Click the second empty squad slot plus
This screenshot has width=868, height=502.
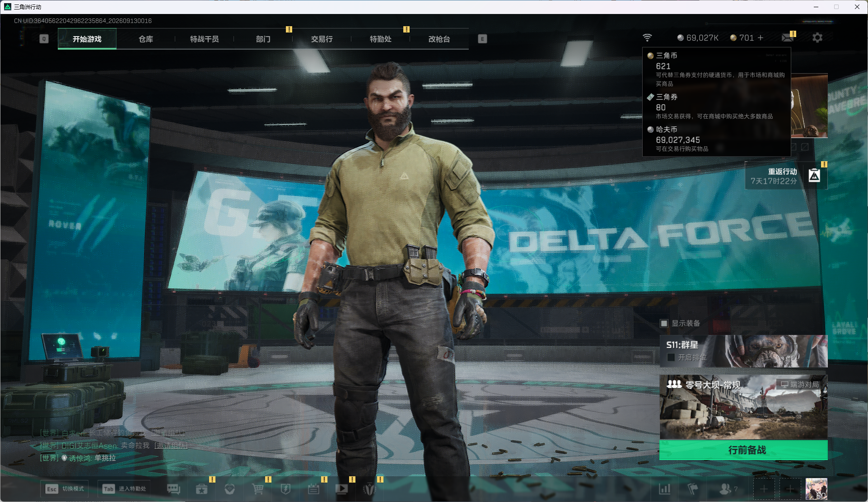tap(790, 489)
